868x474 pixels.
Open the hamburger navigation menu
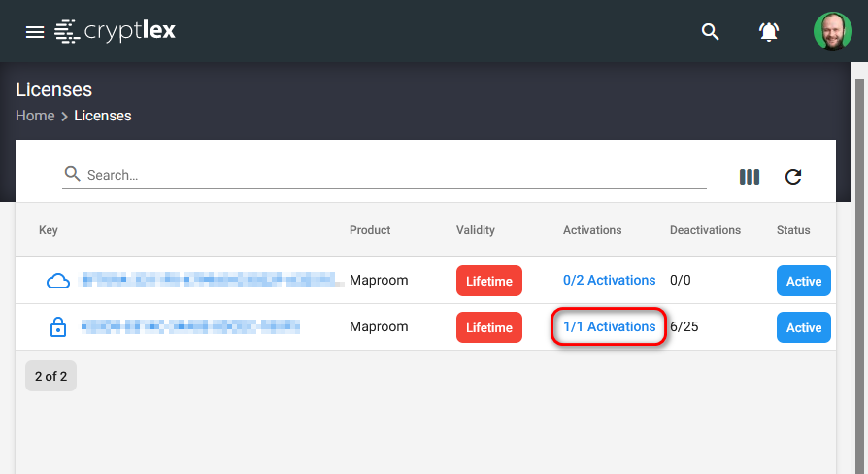34,32
